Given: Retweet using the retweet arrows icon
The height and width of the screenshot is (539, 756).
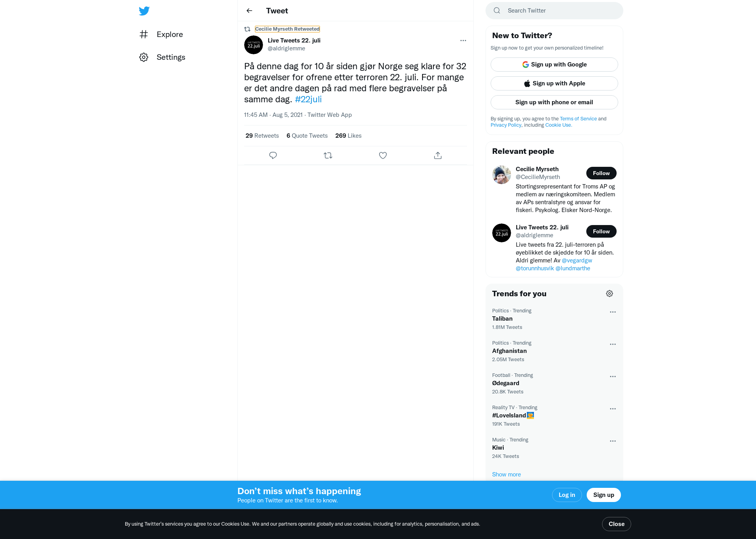Looking at the screenshot, I should pos(328,155).
